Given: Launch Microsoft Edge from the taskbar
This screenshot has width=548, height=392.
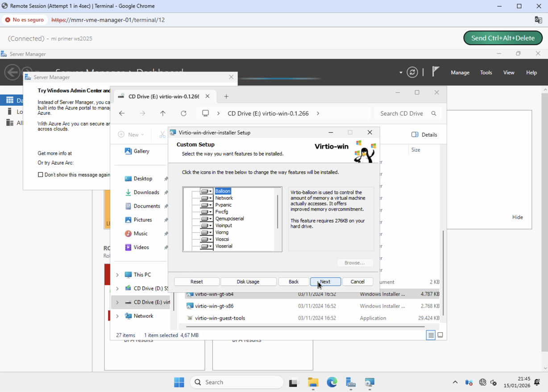Looking at the screenshot, I should click(332, 383).
